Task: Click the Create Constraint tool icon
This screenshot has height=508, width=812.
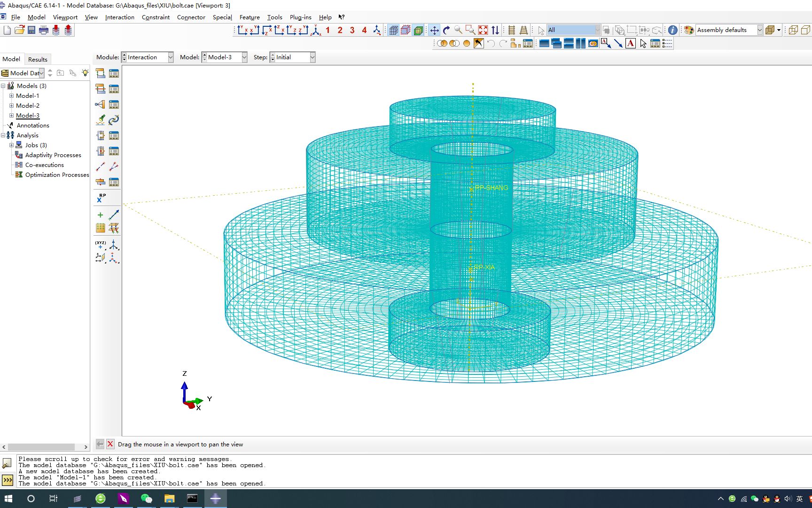Action: [100, 104]
